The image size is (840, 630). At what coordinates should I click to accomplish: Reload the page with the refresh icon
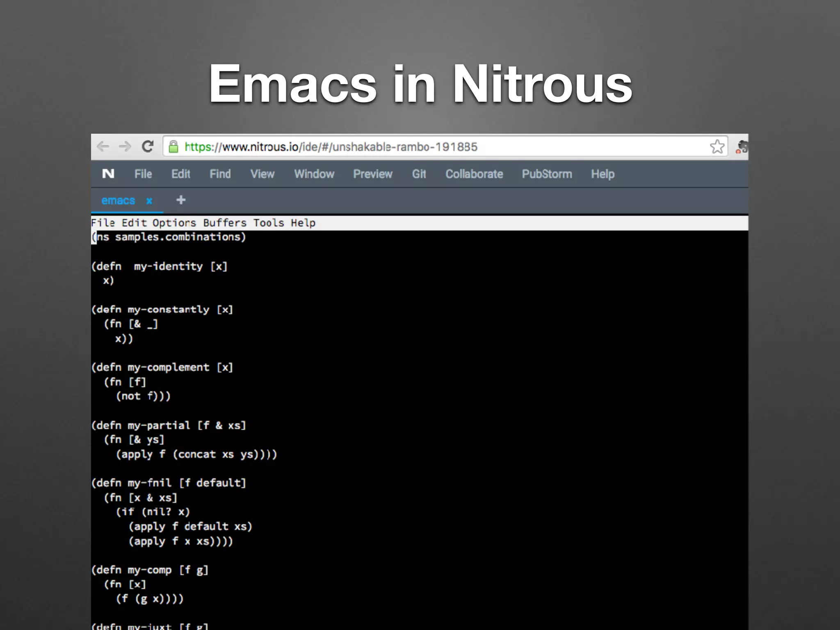pos(148,146)
